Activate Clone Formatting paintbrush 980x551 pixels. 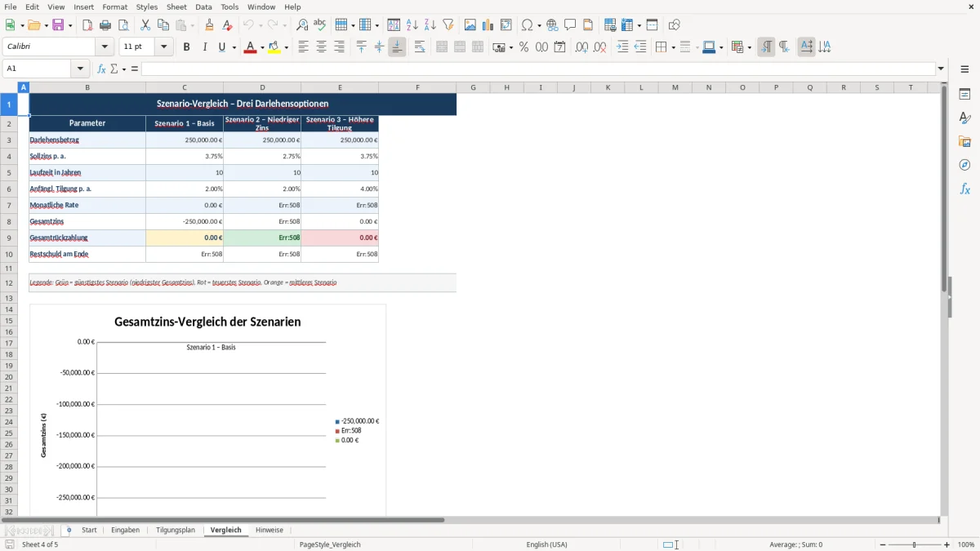(209, 25)
